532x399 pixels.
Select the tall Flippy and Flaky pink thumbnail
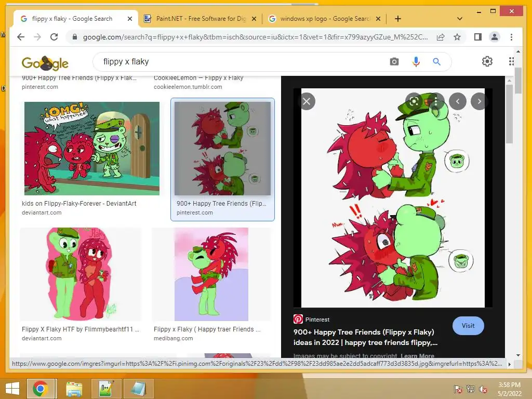[81, 274]
